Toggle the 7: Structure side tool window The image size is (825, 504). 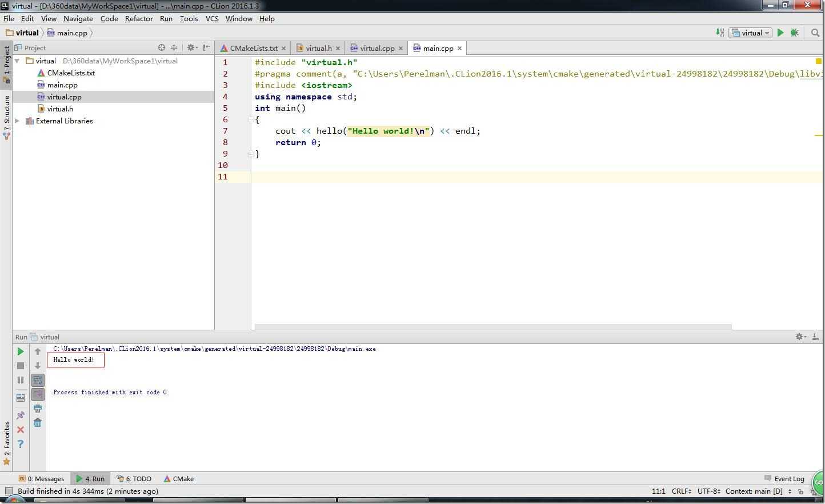[6, 117]
